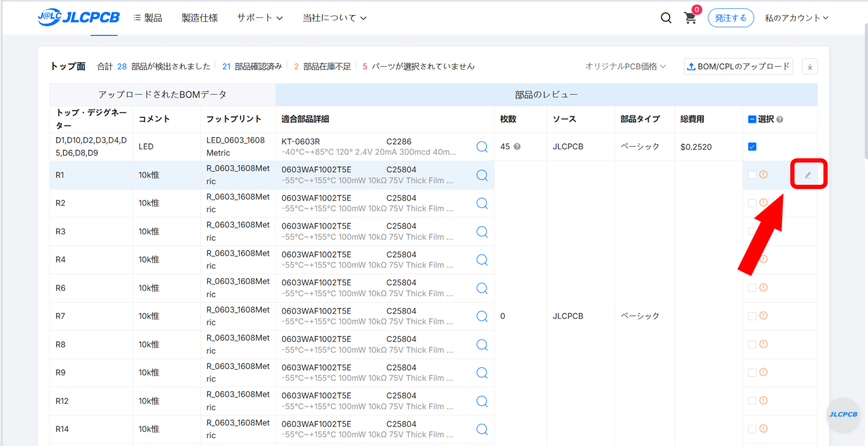Screen dimensions: 868x446
Task: Uncheck the LED row selection checkbox
Action: pos(752,147)
